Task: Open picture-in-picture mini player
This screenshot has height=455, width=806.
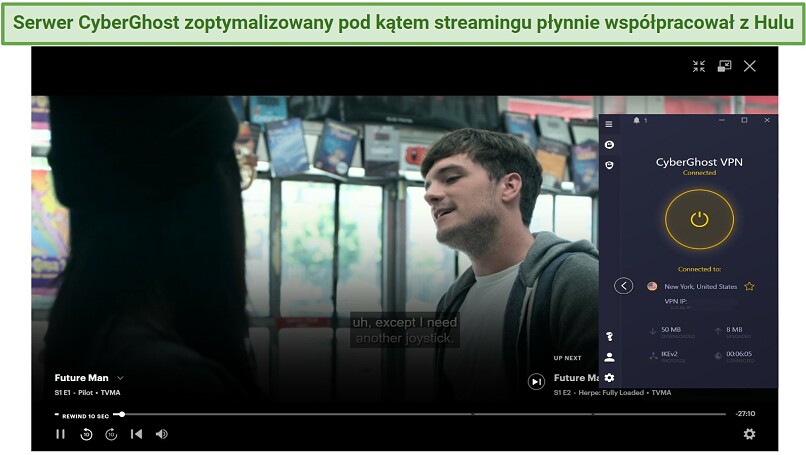Action: [x=724, y=66]
